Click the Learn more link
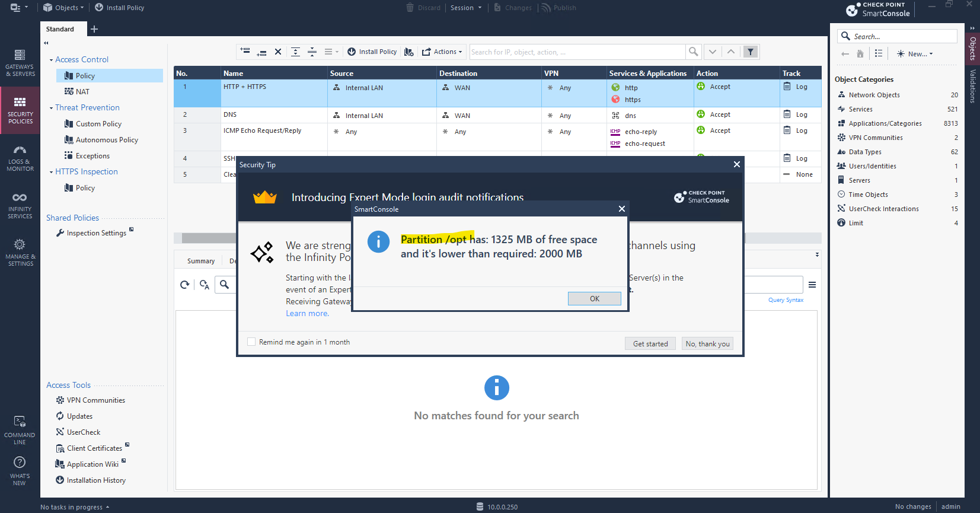Image resolution: width=980 pixels, height=513 pixels. pyautogui.click(x=307, y=313)
